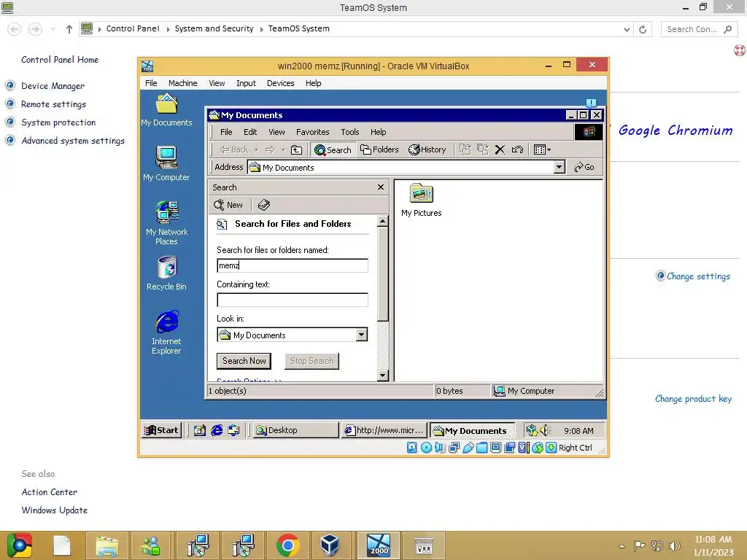The width and height of the screenshot is (747, 560).
Task: Close the Search pane
Action: tap(381, 187)
